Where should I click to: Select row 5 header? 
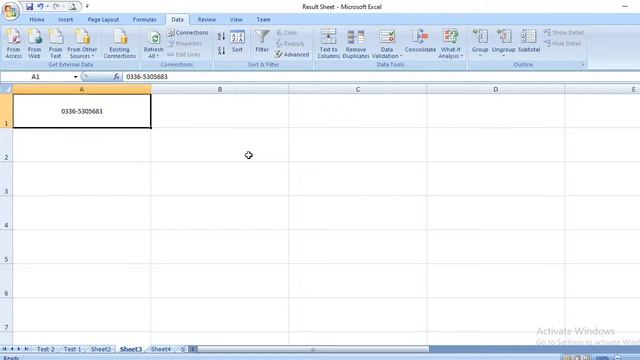6,247
